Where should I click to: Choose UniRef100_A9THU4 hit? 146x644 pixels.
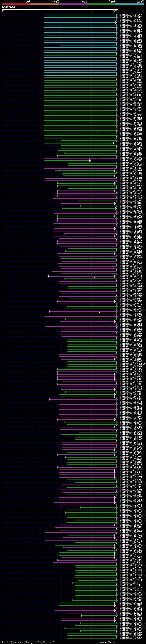[131, 130]
